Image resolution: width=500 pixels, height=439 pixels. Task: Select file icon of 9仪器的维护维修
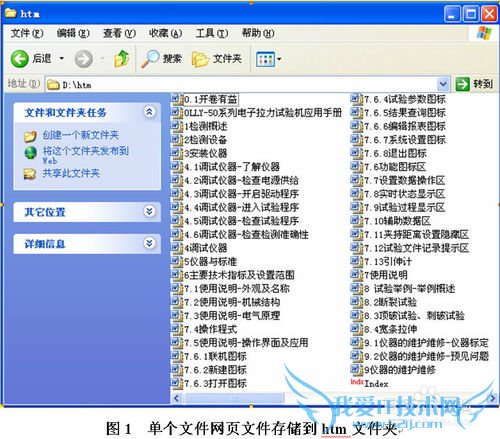click(x=357, y=369)
